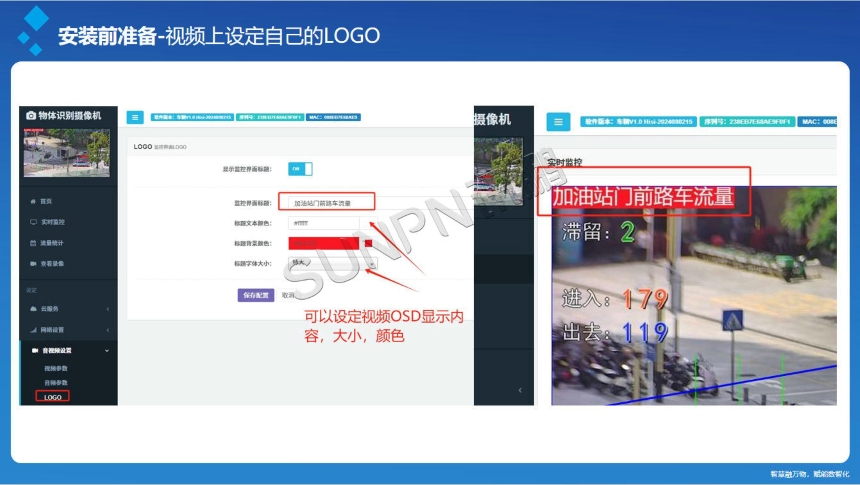Expand the 云服务 submenu chevron
Viewport: 860px width, 485px height.
[108, 309]
